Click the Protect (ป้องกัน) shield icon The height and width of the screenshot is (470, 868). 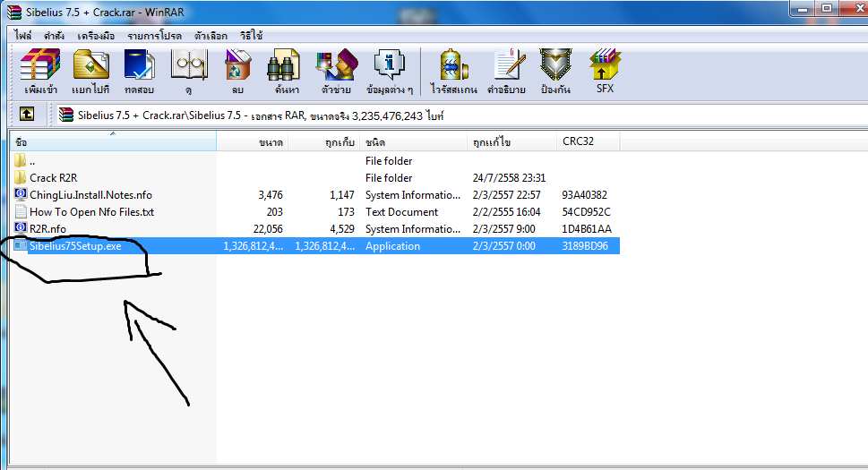click(555, 64)
